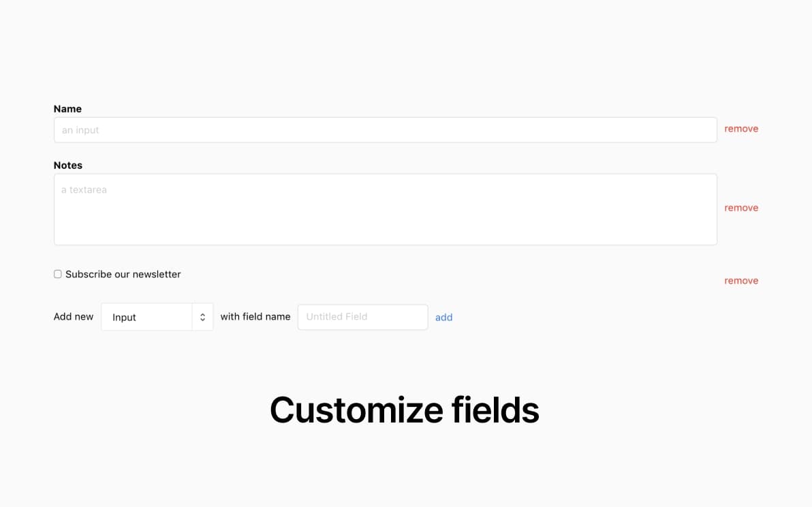The height and width of the screenshot is (507, 812).
Task: Click the Subscribe our newsletter label text
Action: 123,274
